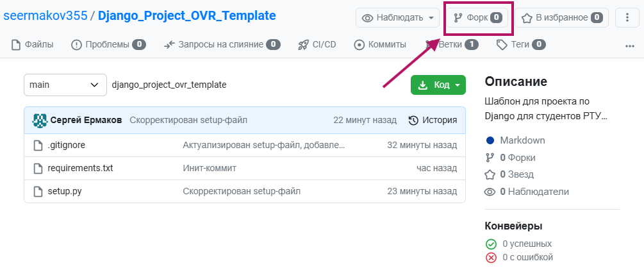Click the 23 минуты назад timestamp
Image resolution: width=644 pixels, height=275 pixels.
(x=422, y=191)
